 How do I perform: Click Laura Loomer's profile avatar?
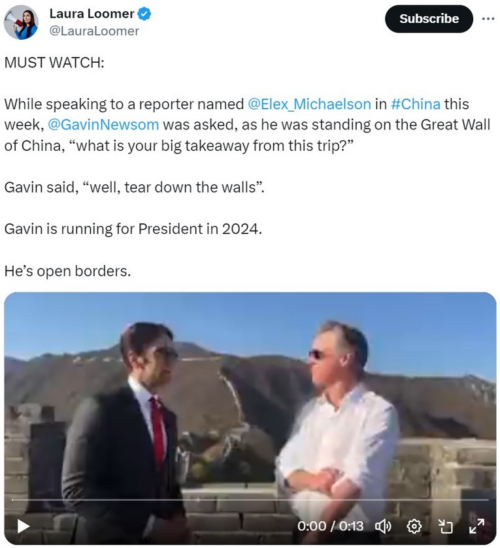tap(21, 22)
